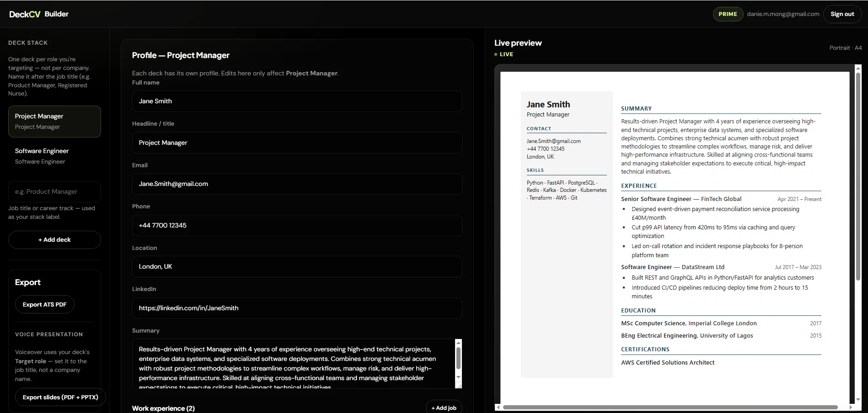Click preview vertical scrollbar up arrow
This screenshot has width=868, height=413.
(858, 69)
